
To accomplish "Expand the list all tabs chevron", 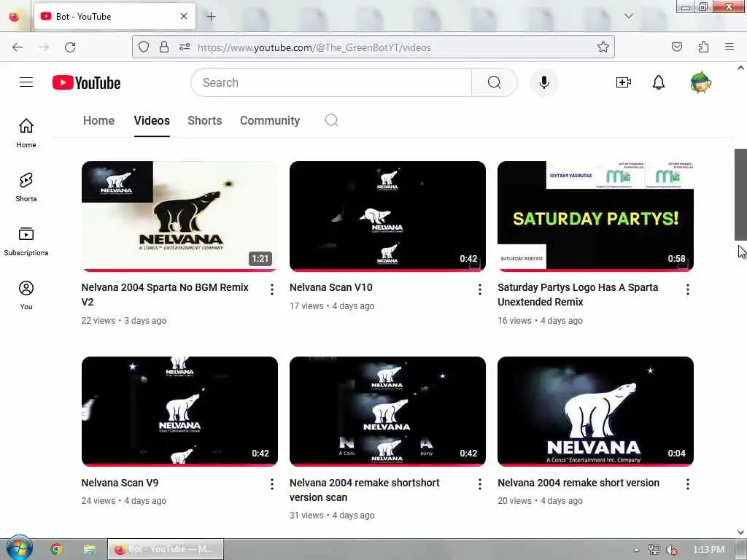I will coord(628,16).
